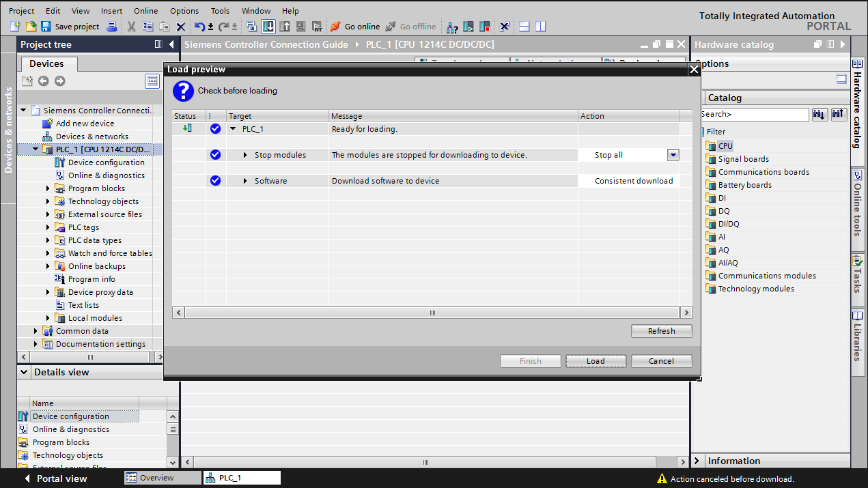Toggle the check mark for Stop modules
Screen dimensions: 868x488
[x=216, y=155]
